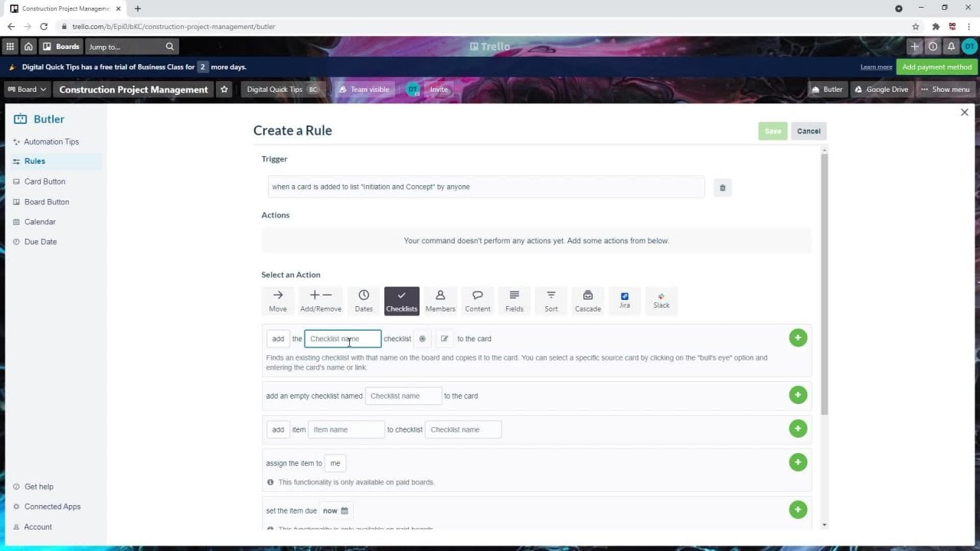Star the Construction Project Management board
The image size is (980, 551).
click(x=224, y=90)
